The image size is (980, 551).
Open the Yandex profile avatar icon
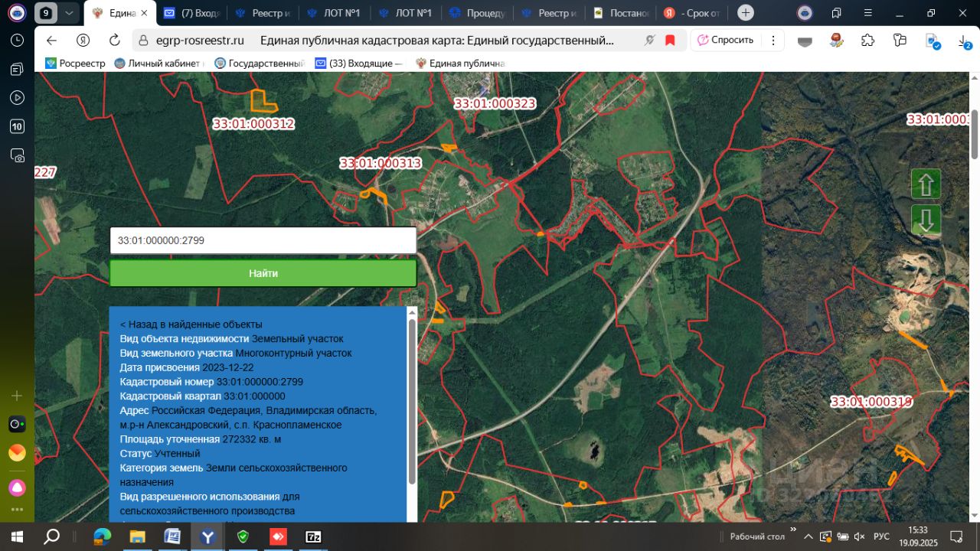805,13
